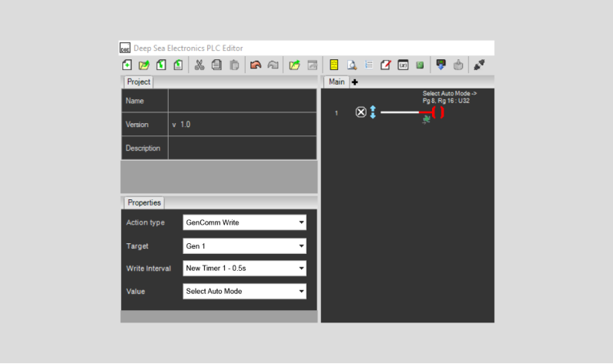Click the rung number 1 label

point(337,113)
